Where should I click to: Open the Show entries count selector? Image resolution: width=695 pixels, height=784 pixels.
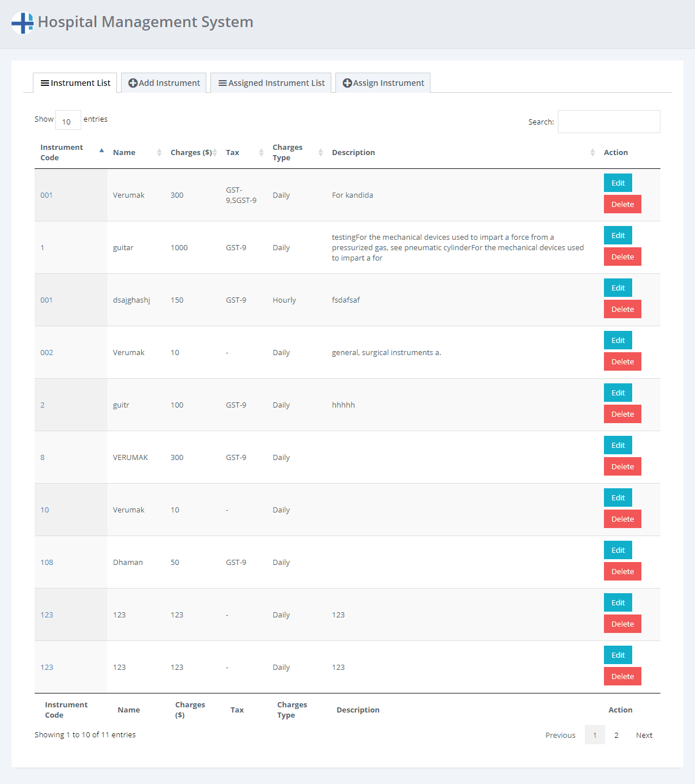[68, 120]
